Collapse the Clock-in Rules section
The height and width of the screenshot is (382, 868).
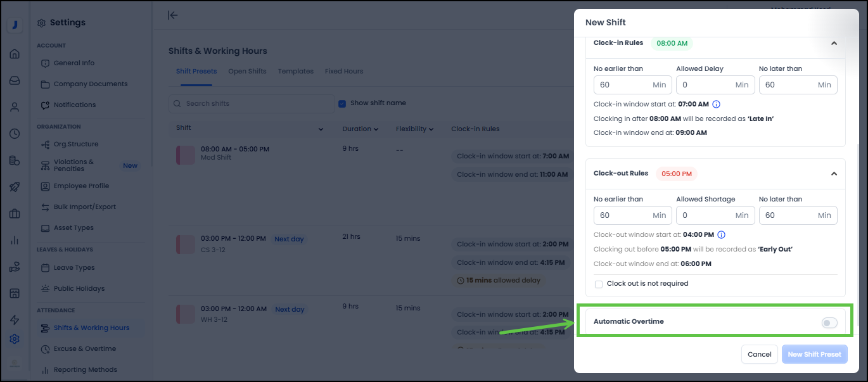(x=834, y=43)
